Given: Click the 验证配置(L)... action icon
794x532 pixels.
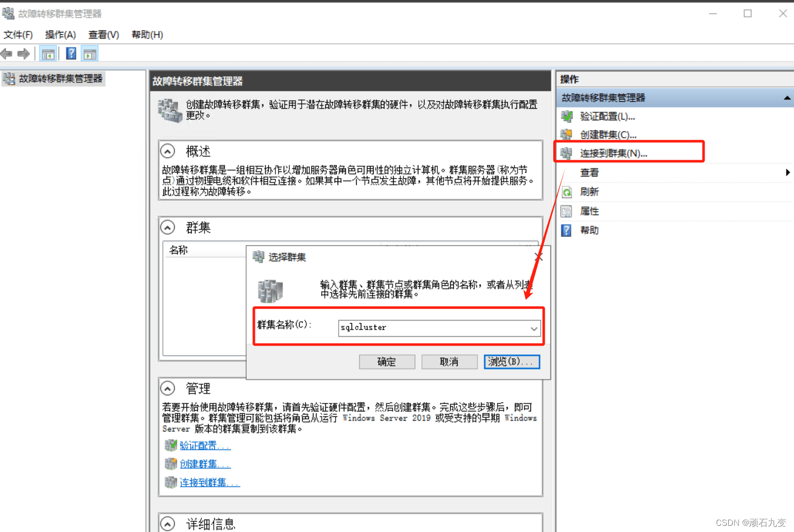Looking at the screenshot, I should [567, 117].
